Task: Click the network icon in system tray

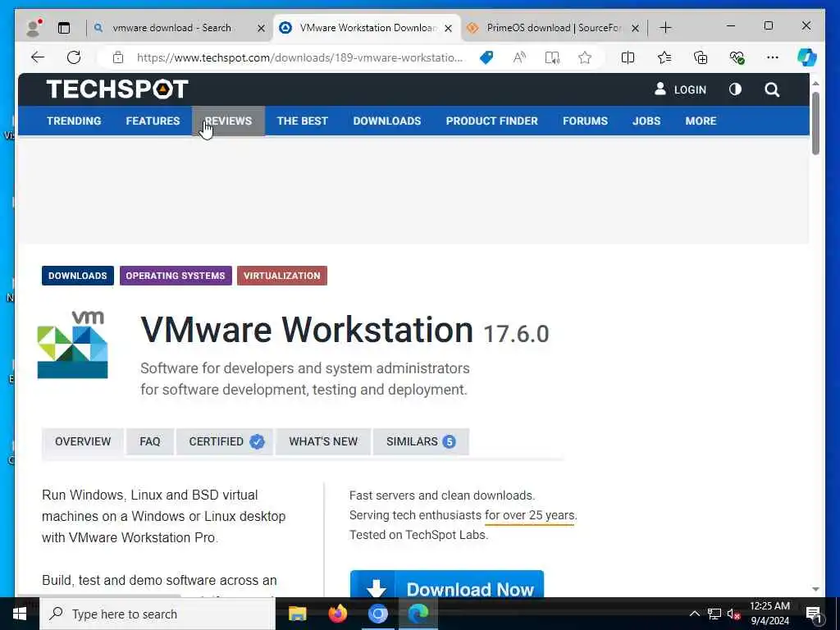Action: [x=714, y=614]
